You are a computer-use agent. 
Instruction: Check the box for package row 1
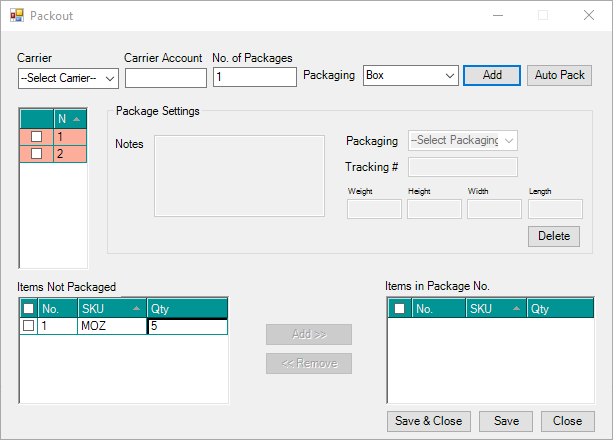click(36, 137)
